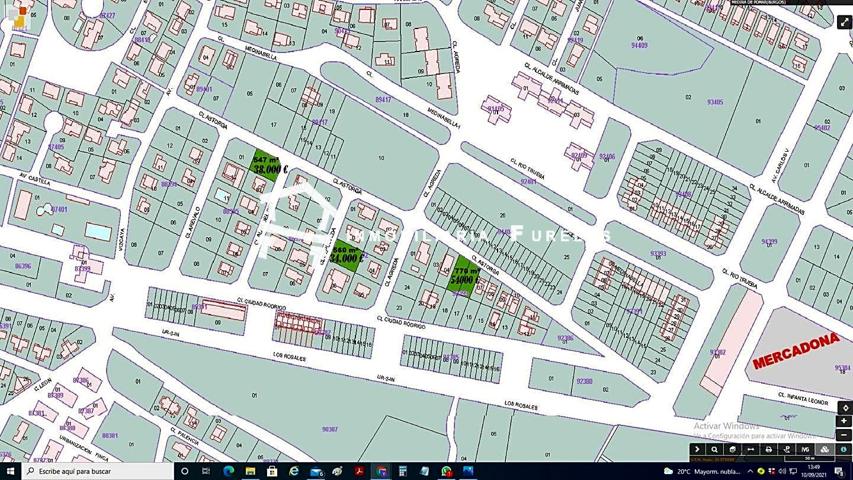Open the map layers tool
The height and width of the screenshot is (480, 853).
pos(733,450)
